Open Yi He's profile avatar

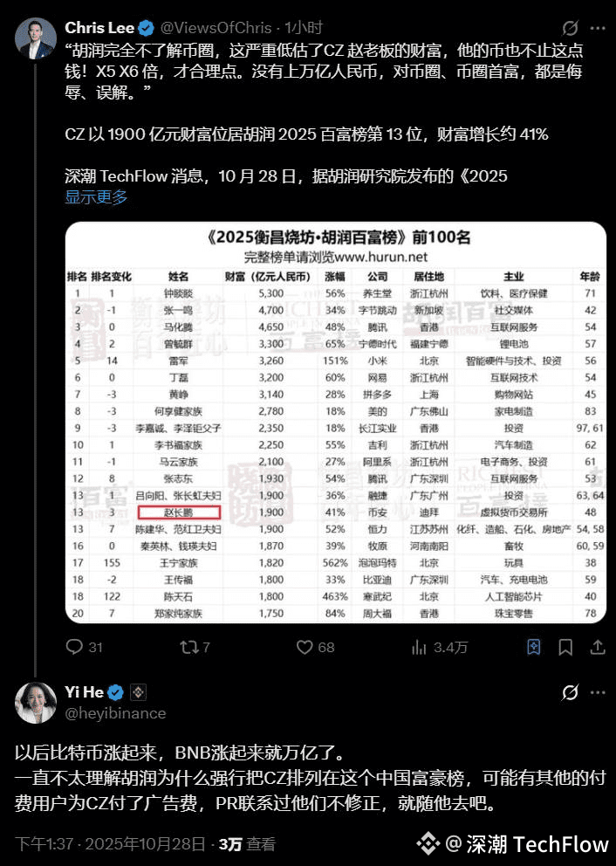pos(35,703)
